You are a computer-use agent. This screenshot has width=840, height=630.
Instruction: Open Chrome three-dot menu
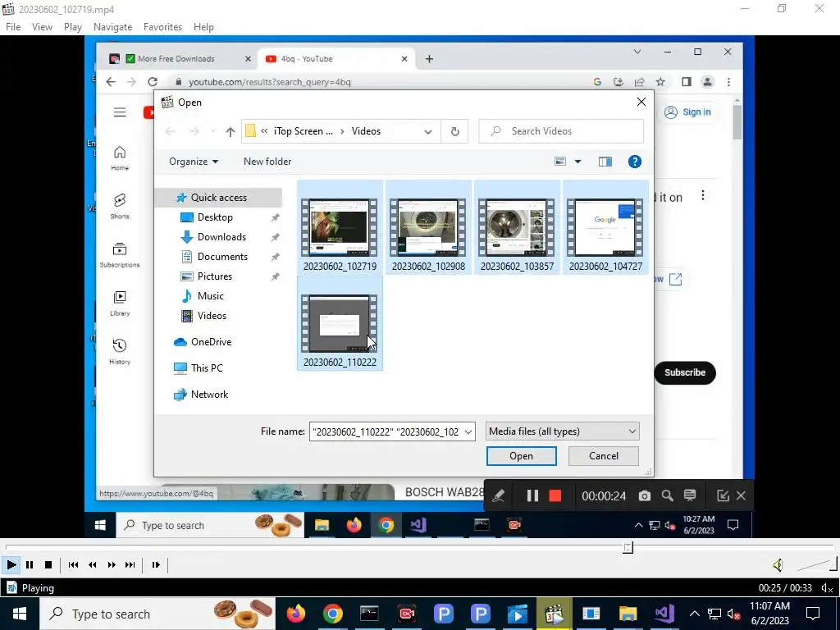[728, 82]
